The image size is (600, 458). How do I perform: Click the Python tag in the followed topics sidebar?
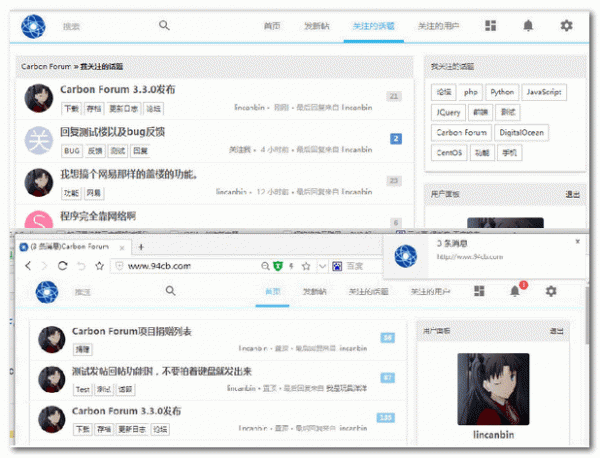[502, 92]
